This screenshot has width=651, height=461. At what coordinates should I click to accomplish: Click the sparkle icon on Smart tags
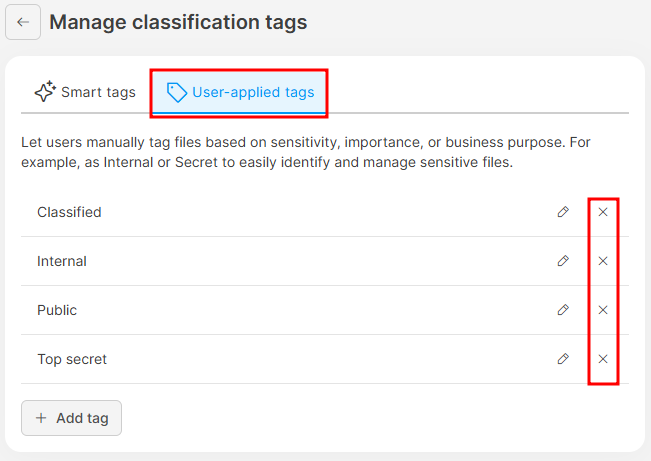[45, 92]
